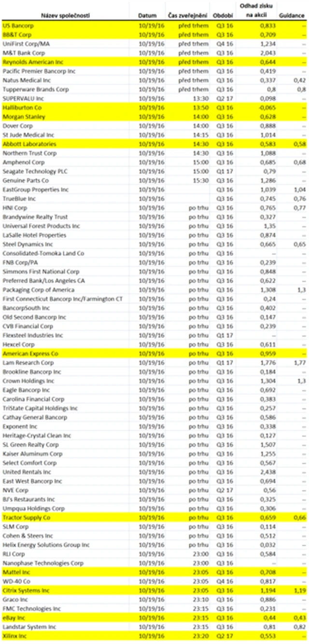Select the 'TrueBlue Inc' cell
This screenshot has height=644, width=309.
pos(65,198)
